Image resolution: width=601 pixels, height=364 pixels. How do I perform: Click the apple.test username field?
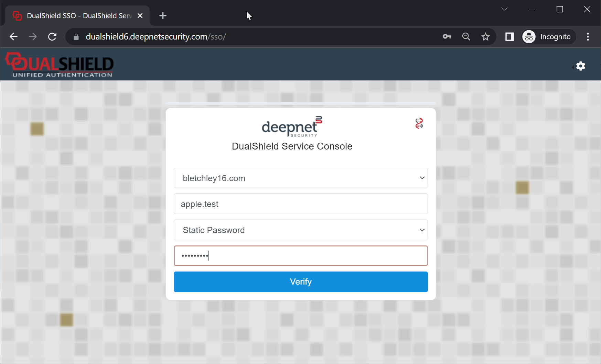click(300, 204)
